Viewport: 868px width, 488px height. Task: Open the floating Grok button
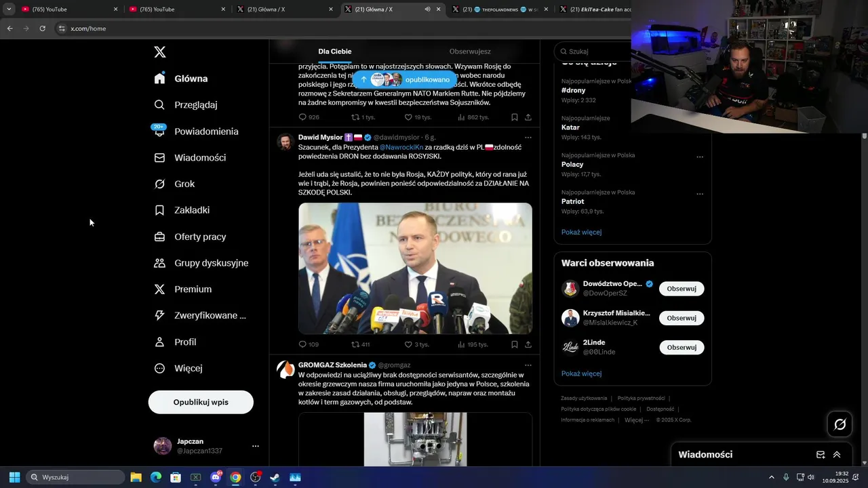click(x=840, y=424)
